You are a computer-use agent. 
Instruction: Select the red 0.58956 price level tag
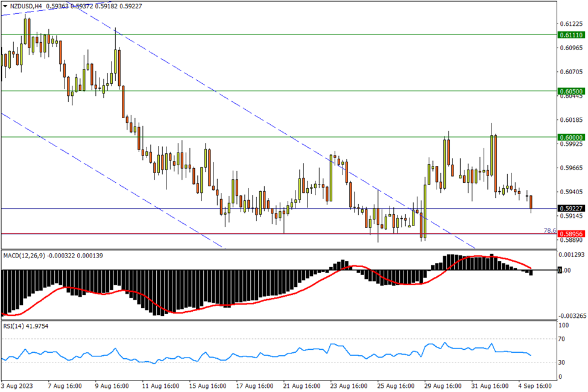coord(571,234)
